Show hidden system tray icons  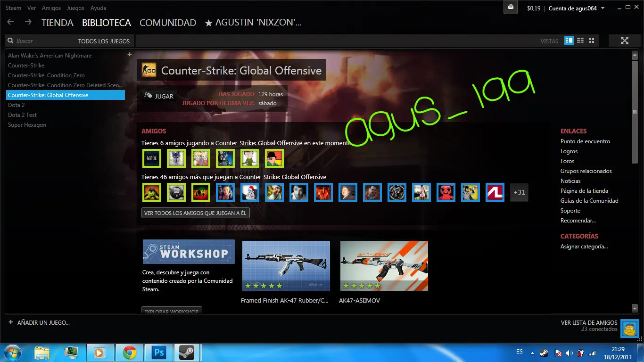click(533, 353)
